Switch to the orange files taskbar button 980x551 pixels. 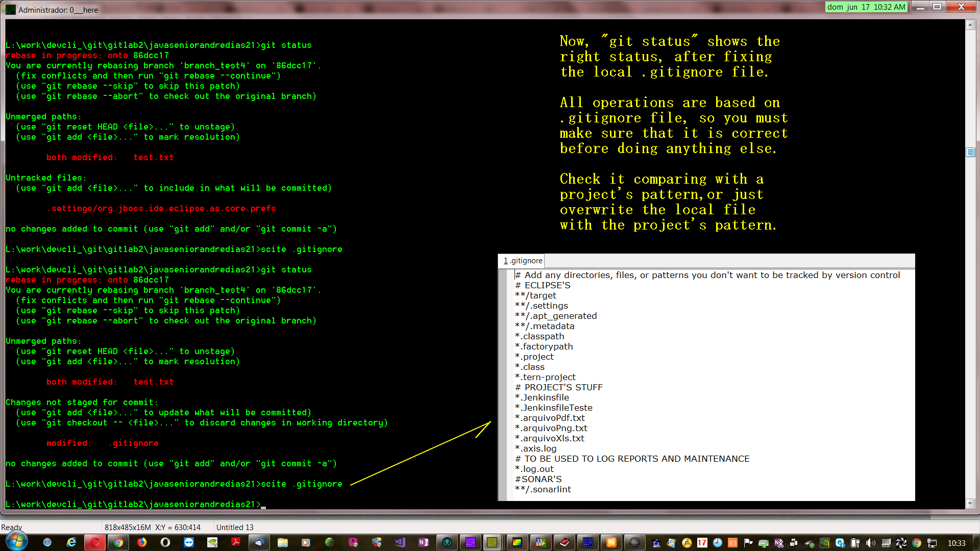[x=611, y=542]
